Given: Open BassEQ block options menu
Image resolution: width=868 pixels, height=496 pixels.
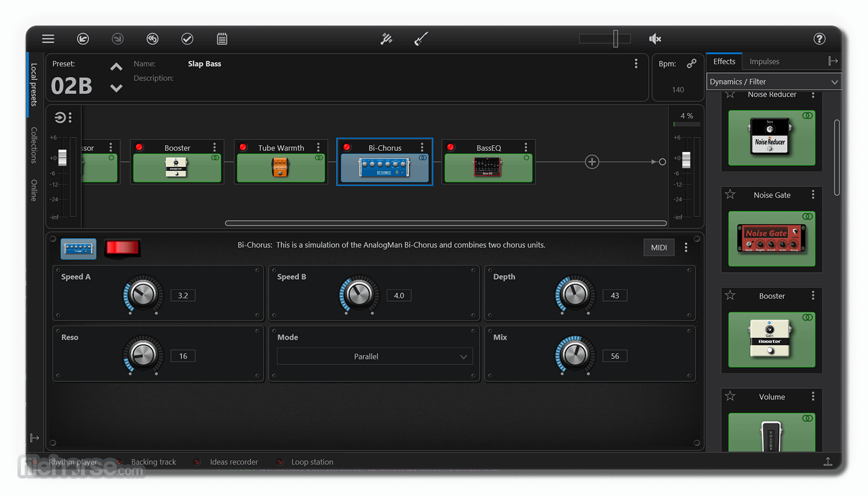Looking at the screenshot, I should tap(525, 147).
